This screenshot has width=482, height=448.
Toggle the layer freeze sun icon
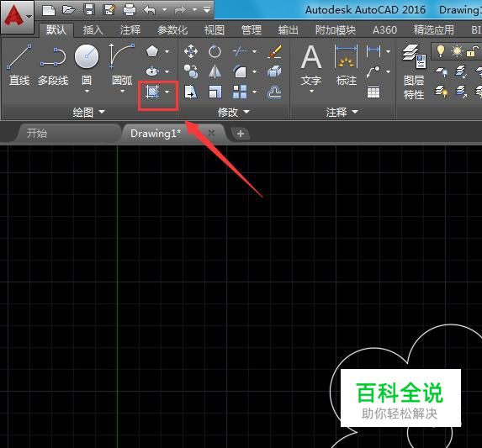457,51
